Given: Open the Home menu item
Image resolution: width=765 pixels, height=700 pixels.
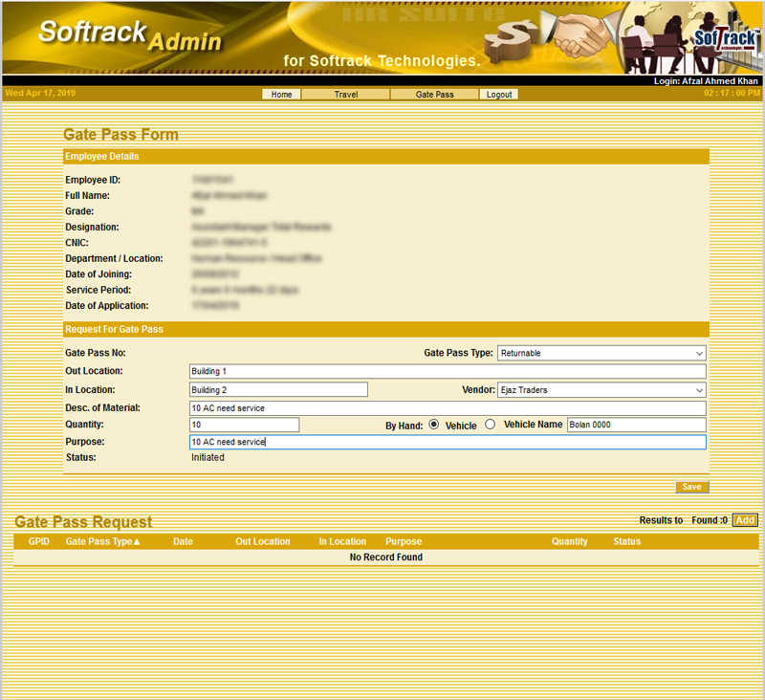Looking at the screenshot, I should 281,95.
